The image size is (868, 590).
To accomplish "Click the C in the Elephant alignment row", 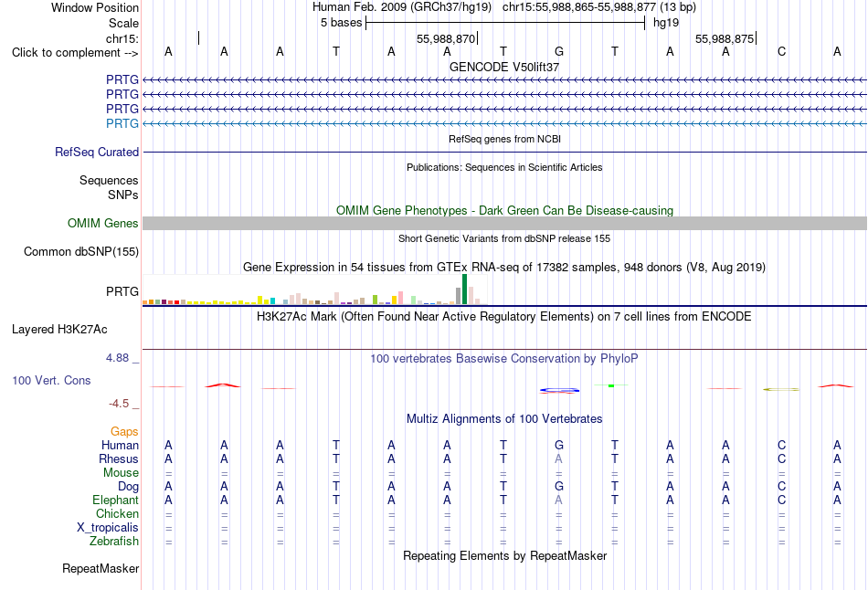I will (781, 500).
